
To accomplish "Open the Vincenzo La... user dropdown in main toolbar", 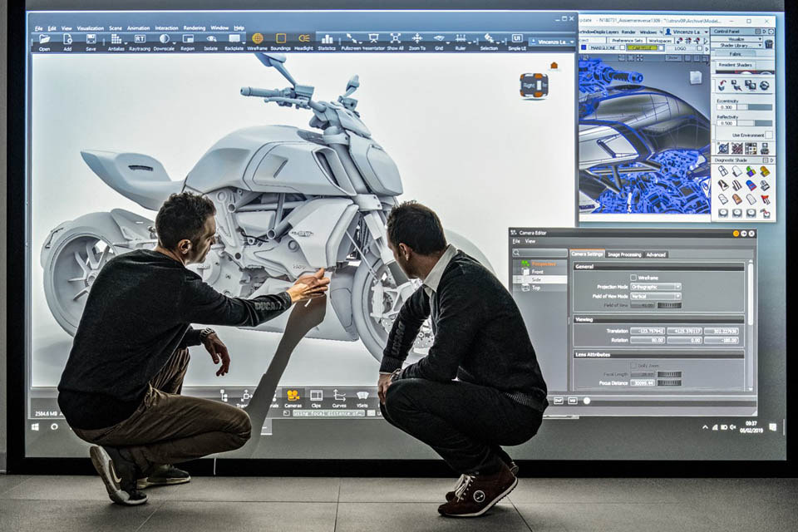I will 553,42.
